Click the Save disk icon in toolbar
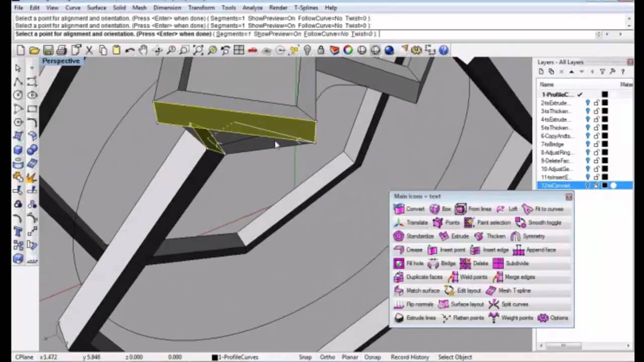Viewport: 644px width, 362px height. (48, 50)
